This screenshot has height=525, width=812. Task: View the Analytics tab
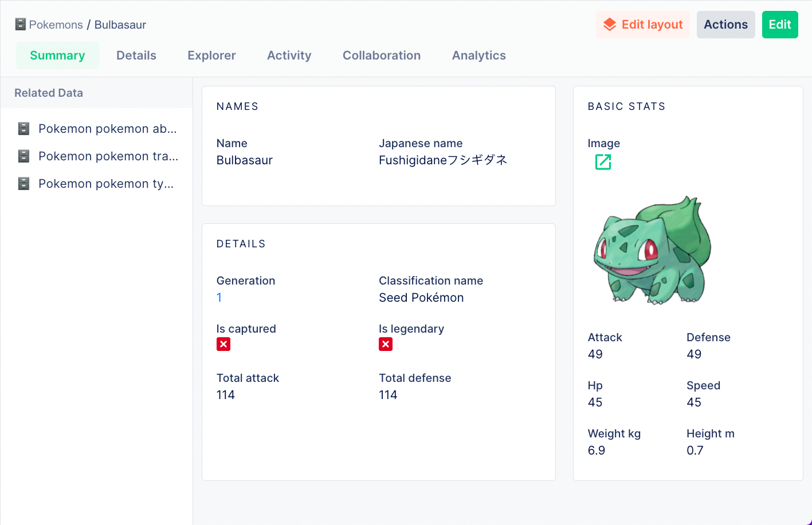pos(479,56)
